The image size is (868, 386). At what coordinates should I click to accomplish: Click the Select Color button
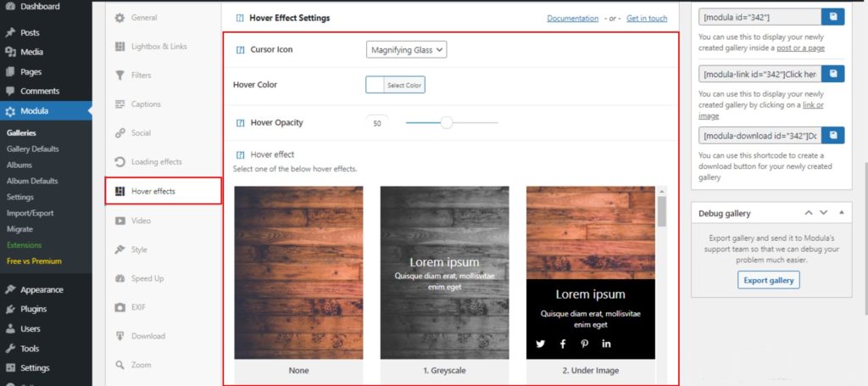coord(404,85)
